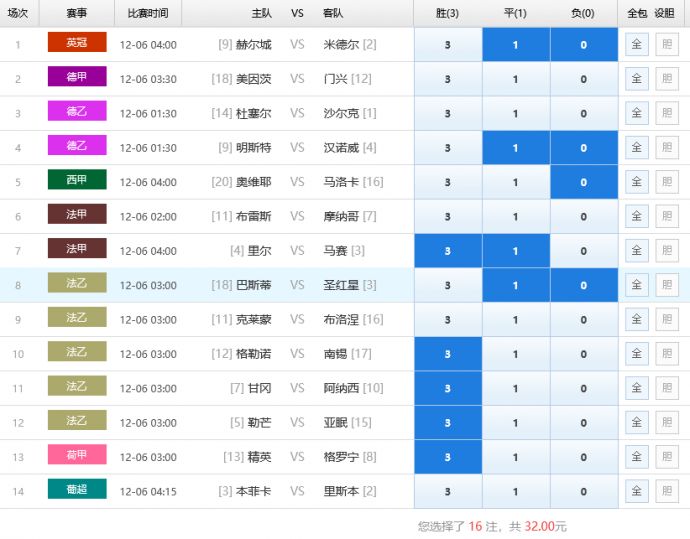The height and width of the screenshot is (539, 690).
Task: Click the 胜(3) column header
Action: (x=447, y=14)
